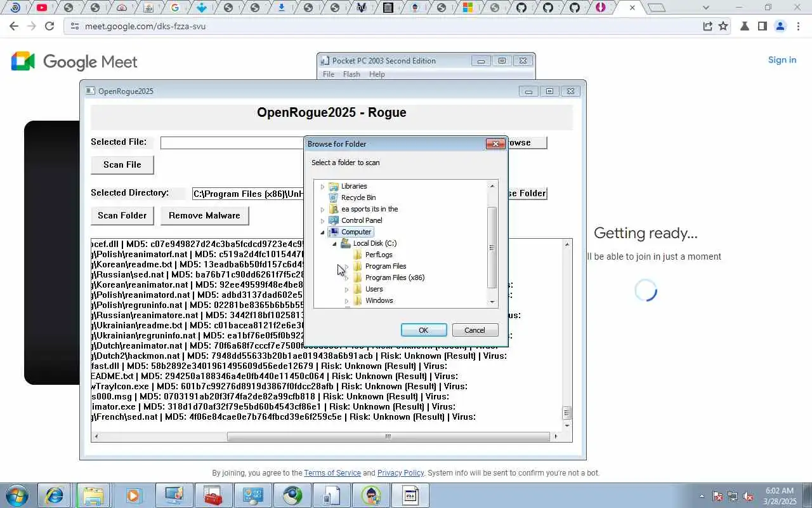
Task: Click the browser Back arrow
Action: [14, 26]
